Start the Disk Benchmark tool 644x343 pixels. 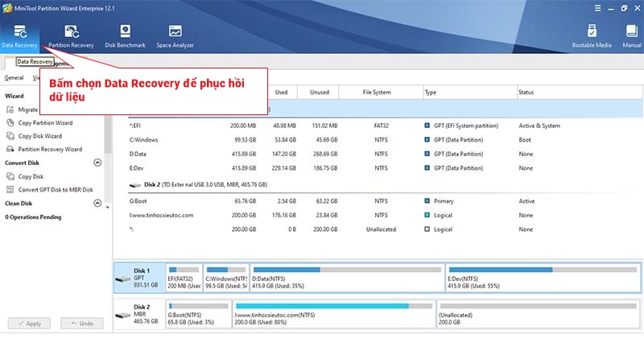[125, 36]
